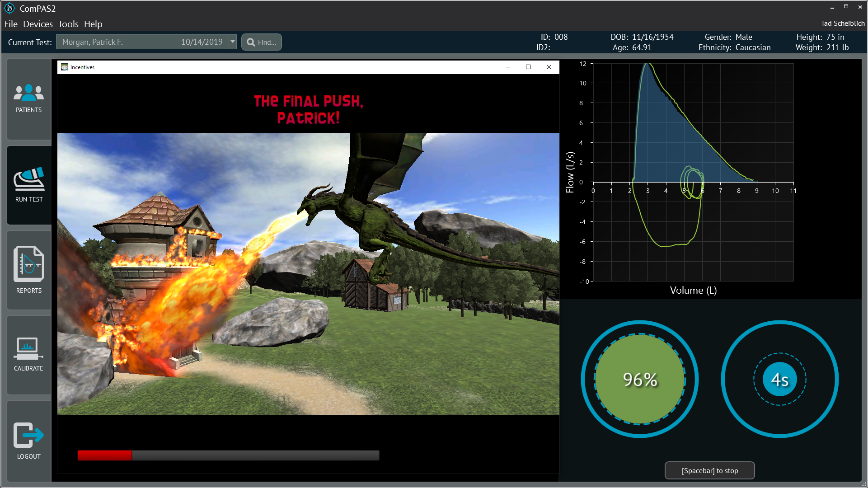Click the Spacebar to stop button

[x=710, y=470]
